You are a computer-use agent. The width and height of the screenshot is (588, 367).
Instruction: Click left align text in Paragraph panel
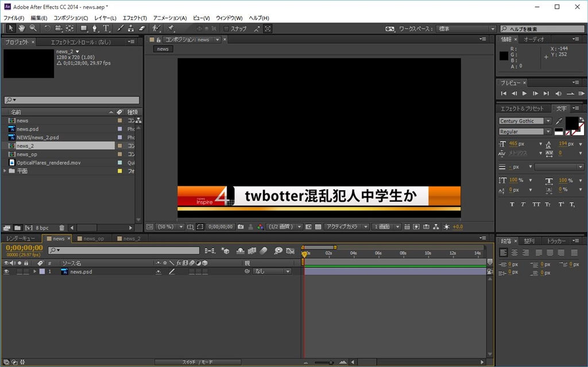coord(504,253)
